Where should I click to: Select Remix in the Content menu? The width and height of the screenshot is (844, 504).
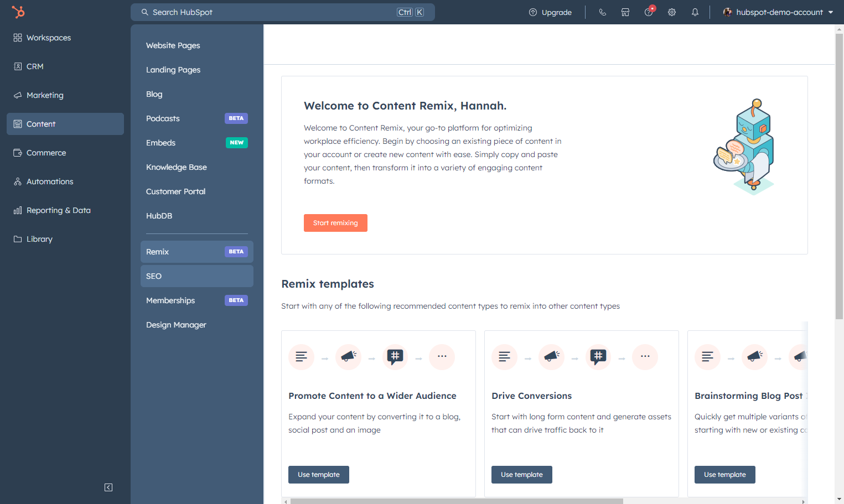(196, 252)
